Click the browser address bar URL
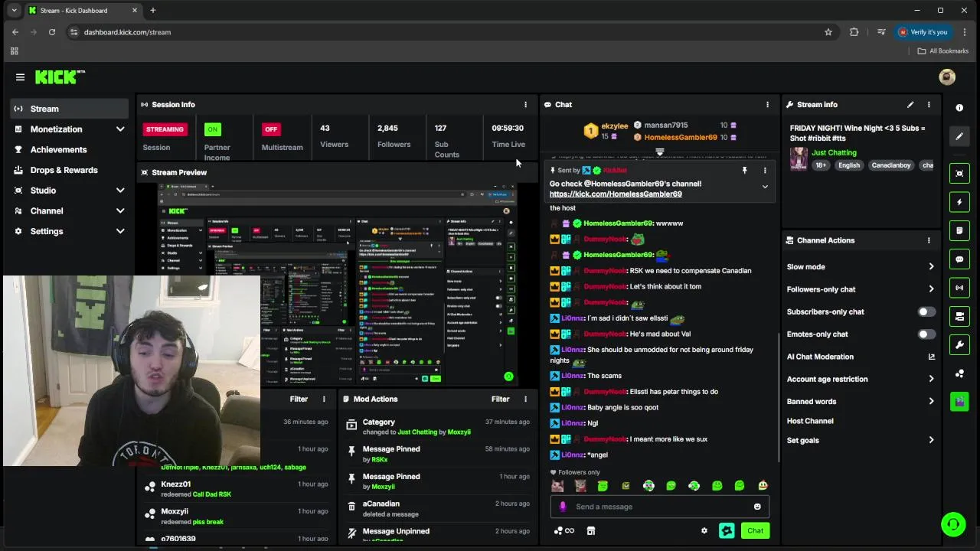The image size is (980, 551). click(127, 32)
